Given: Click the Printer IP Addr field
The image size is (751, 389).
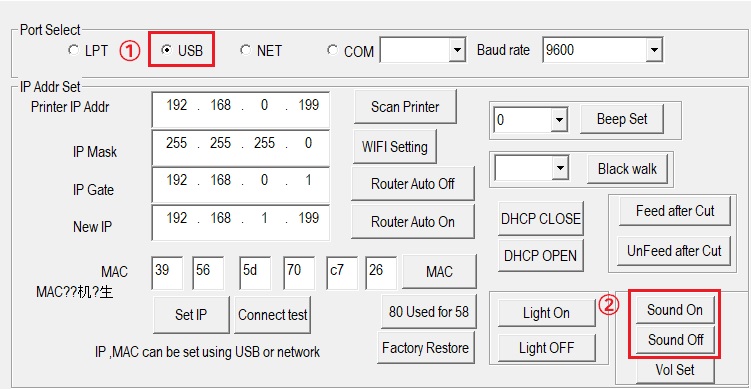Looking at the screenshot, I should 240,110.
